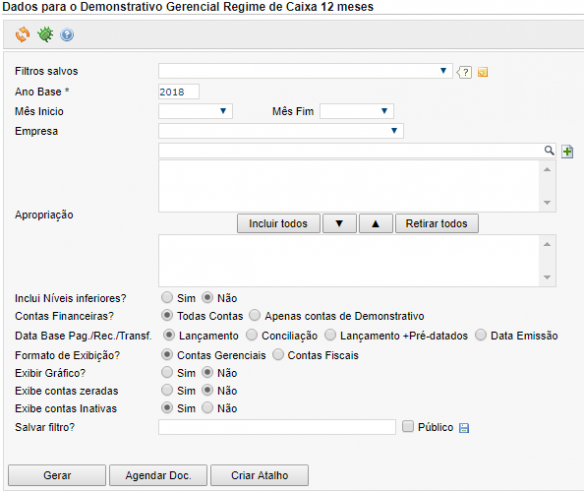
Task: Click the Gerar button
Action: coord(57,475)
